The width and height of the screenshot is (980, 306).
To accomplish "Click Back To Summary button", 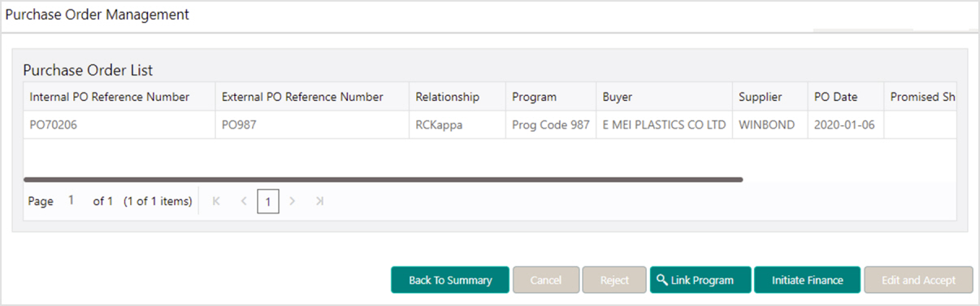I will 450,280.
